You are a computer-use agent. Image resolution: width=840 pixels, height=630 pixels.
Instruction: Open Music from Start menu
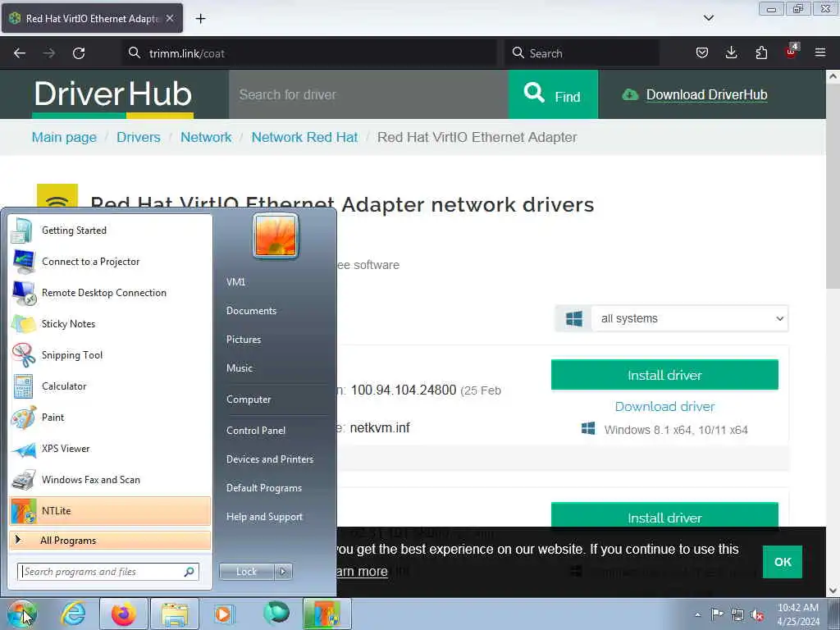coord(240,368)
